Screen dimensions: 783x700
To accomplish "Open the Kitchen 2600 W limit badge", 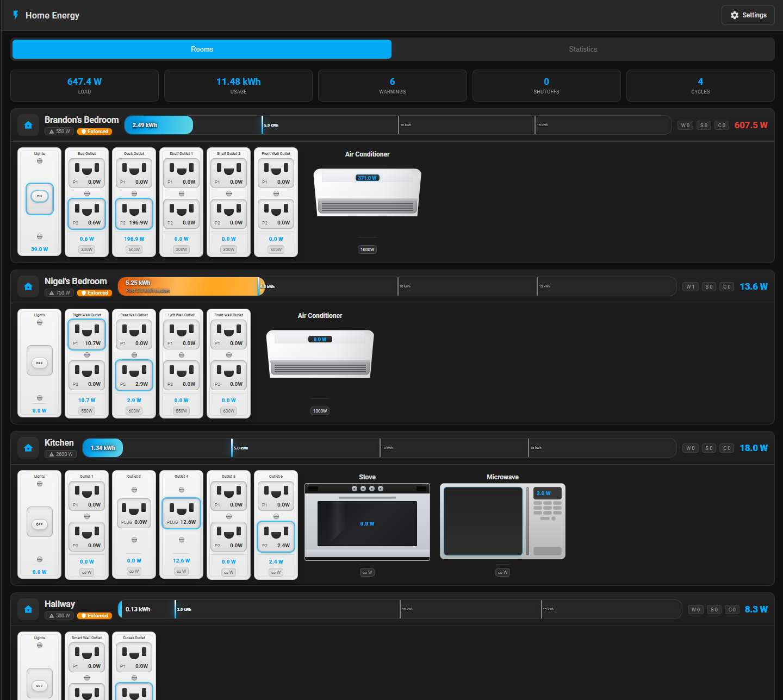I will pyautogui.click(x=61, y=454).
